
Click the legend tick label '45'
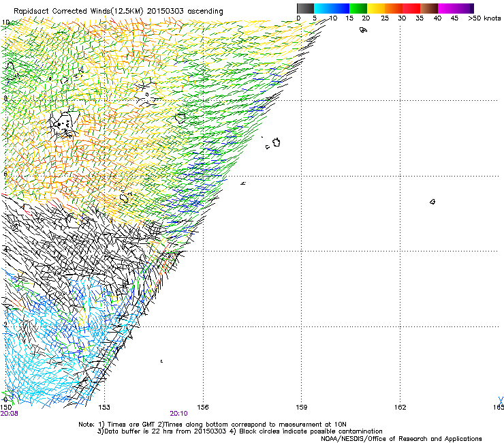[454, 18]
